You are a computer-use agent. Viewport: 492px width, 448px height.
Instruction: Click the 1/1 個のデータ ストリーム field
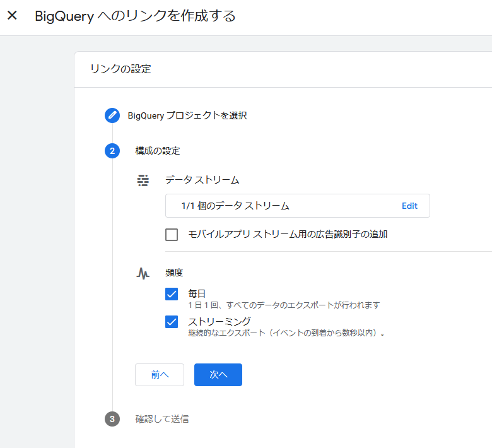298,206
